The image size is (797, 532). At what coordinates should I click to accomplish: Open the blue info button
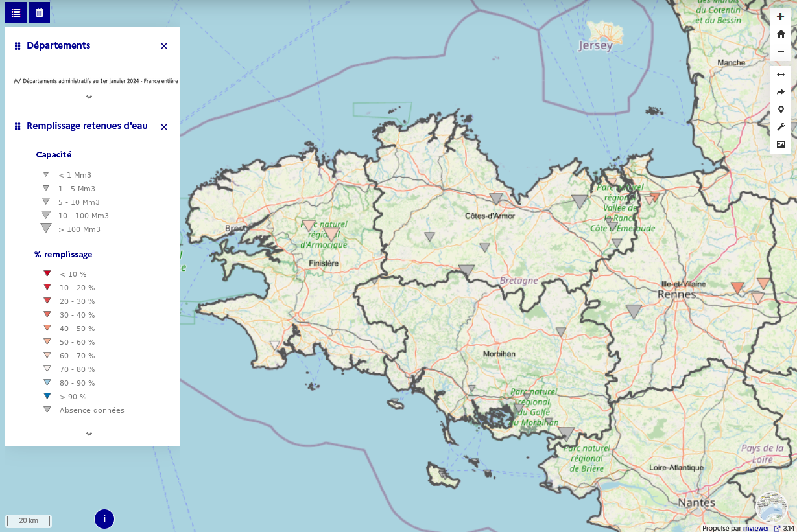tap(104, 518)
